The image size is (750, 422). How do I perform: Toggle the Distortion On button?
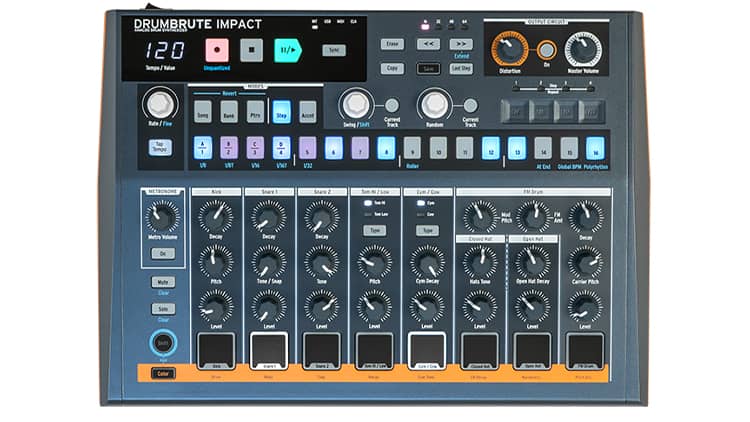coord(546,50)
